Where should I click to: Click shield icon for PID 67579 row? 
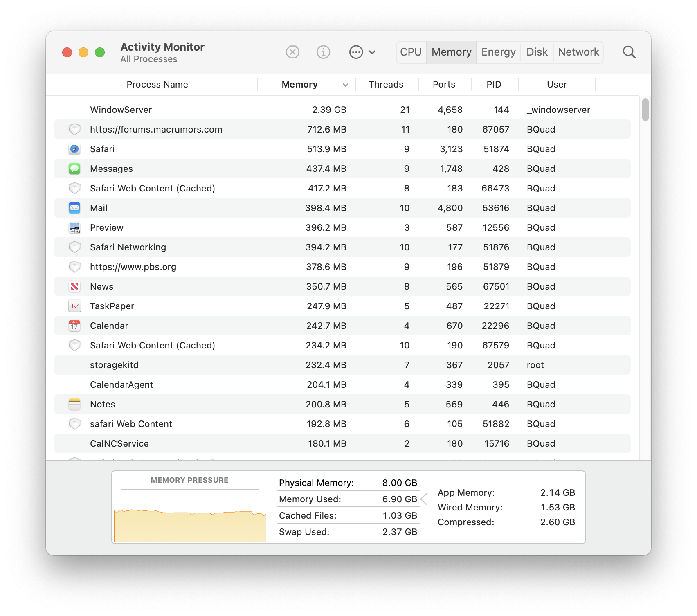[x=74, y=345]
